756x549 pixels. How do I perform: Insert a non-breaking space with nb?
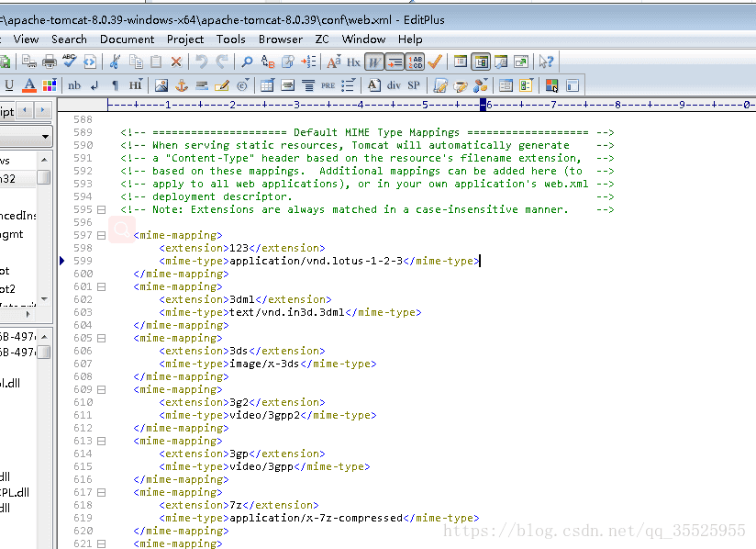click(74, 85)
